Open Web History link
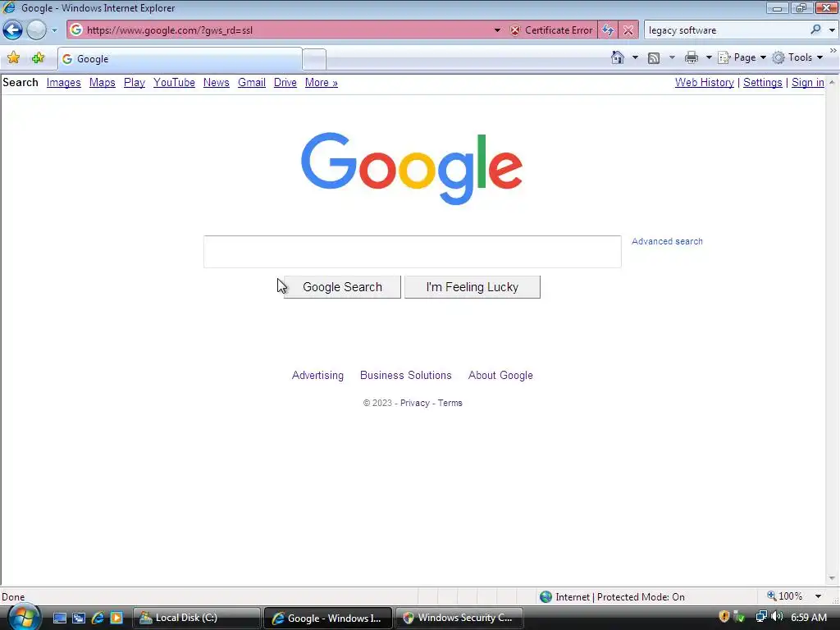Screen dimensions: 840x630 pyautogui.click(x=705, y=83)
